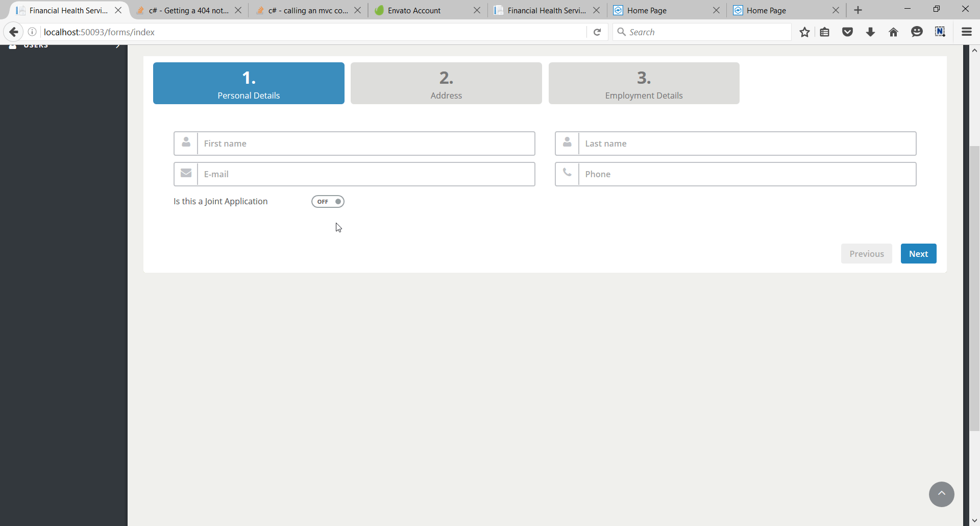980x526 pixels.
Task: Reload the page with the refresh icon
Action: 597,32
